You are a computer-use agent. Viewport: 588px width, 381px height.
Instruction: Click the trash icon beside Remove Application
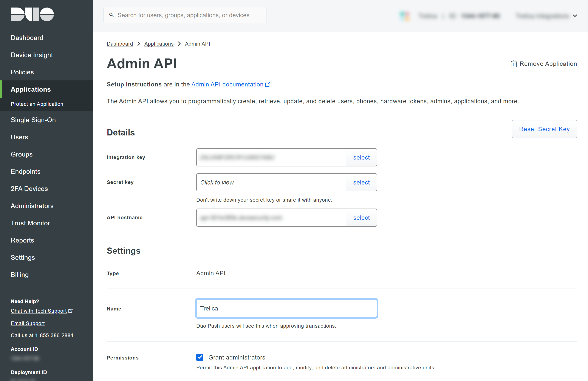(514, 64)
